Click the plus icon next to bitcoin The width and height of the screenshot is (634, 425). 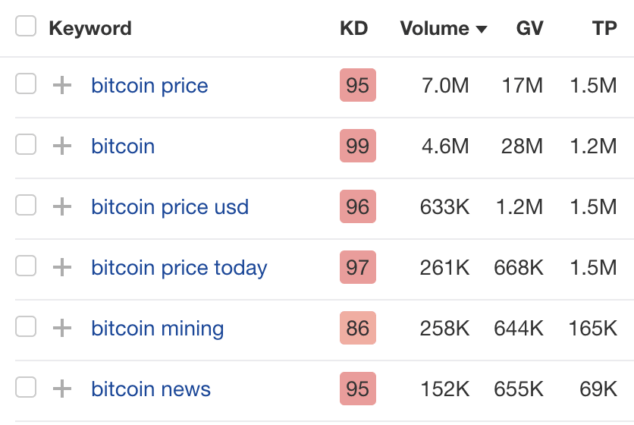tap(62, 146)
